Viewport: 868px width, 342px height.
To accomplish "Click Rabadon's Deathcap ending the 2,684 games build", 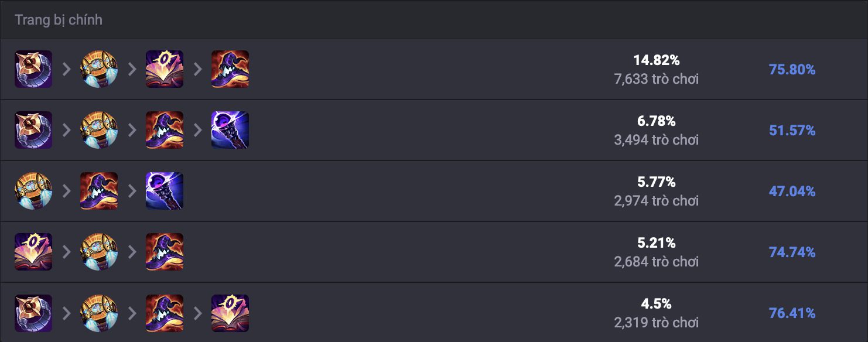I will (x=165, y=252).
